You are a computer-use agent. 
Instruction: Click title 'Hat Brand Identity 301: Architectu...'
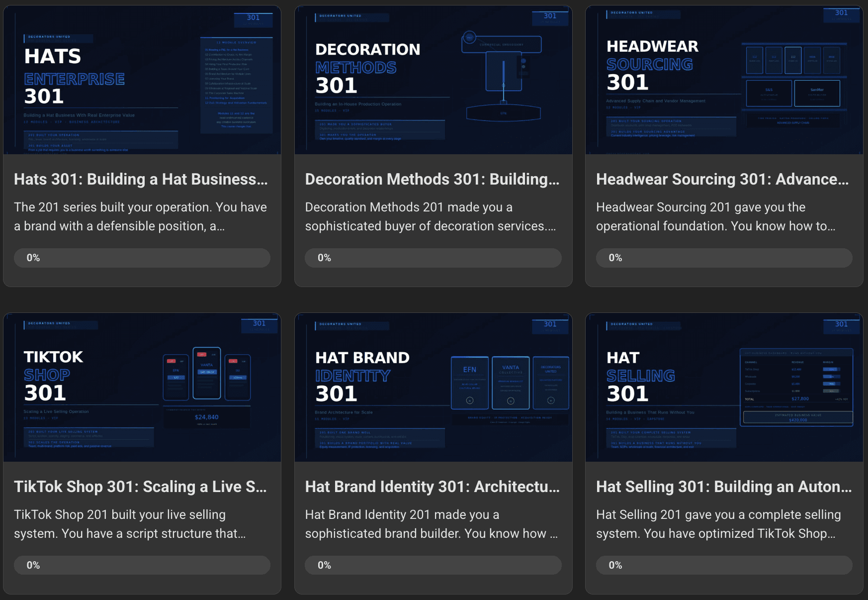click(432, 487)
